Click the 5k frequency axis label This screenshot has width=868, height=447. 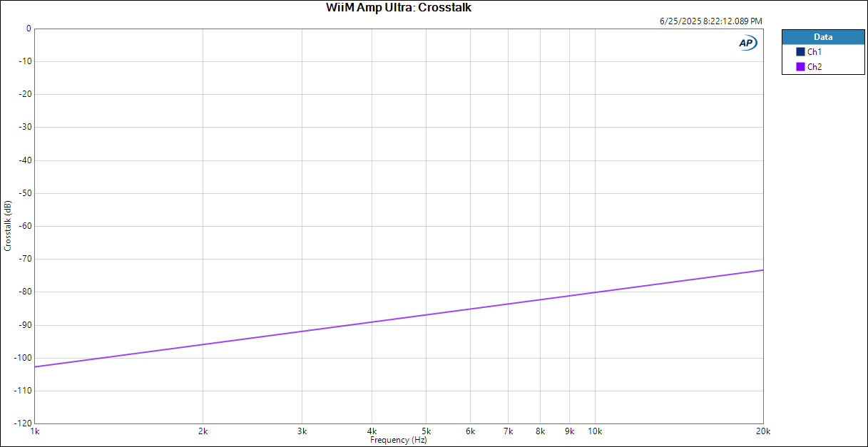[x=426, y=431]
